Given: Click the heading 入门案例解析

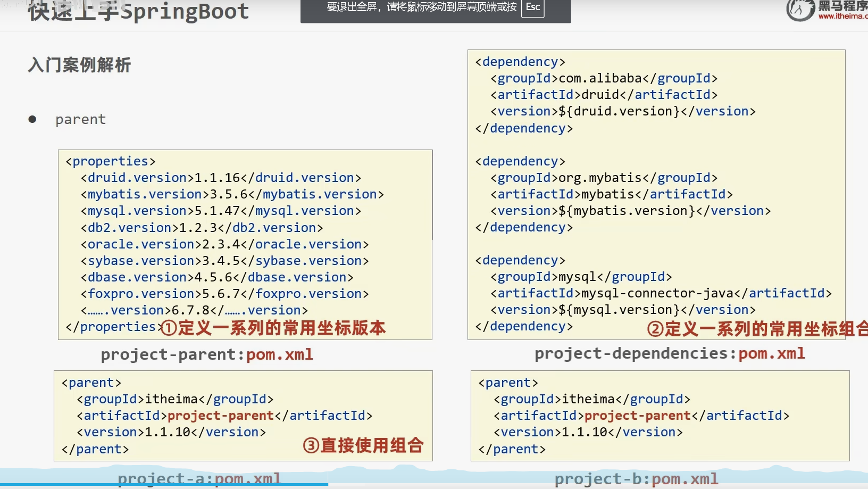Looking at the screenshot, I should click(79, 65).
